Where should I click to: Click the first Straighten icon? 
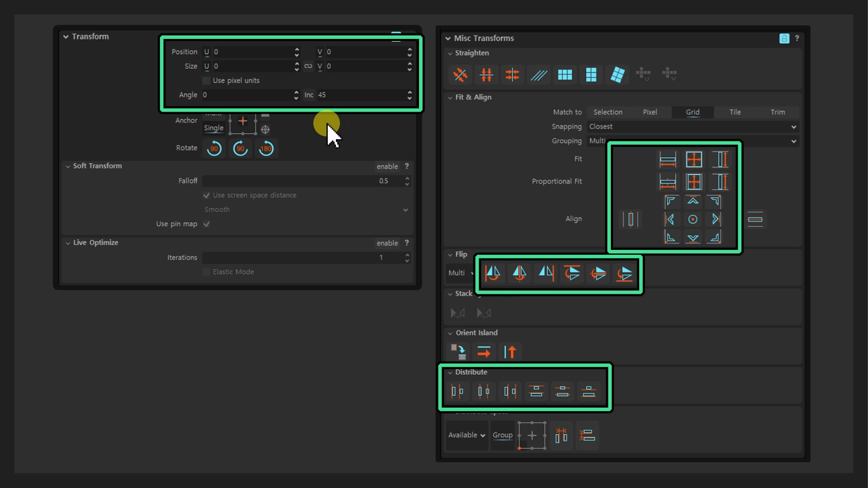pos(460,75)
